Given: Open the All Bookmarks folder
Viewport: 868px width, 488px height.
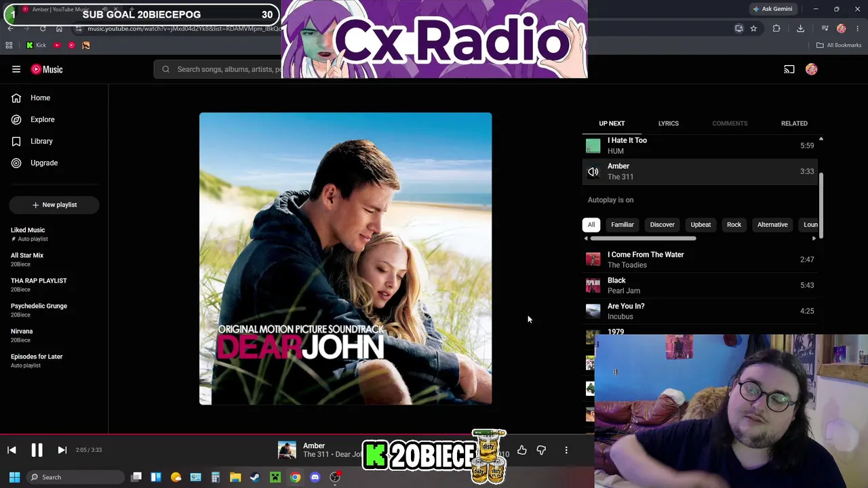Looking at the screenshot, I should (839, 45).
